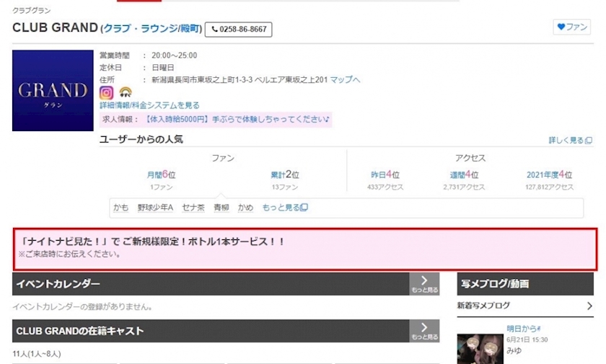The image size is (606, 364).
Task: Open the マップへ map link
Action: [x=345, y=79]
